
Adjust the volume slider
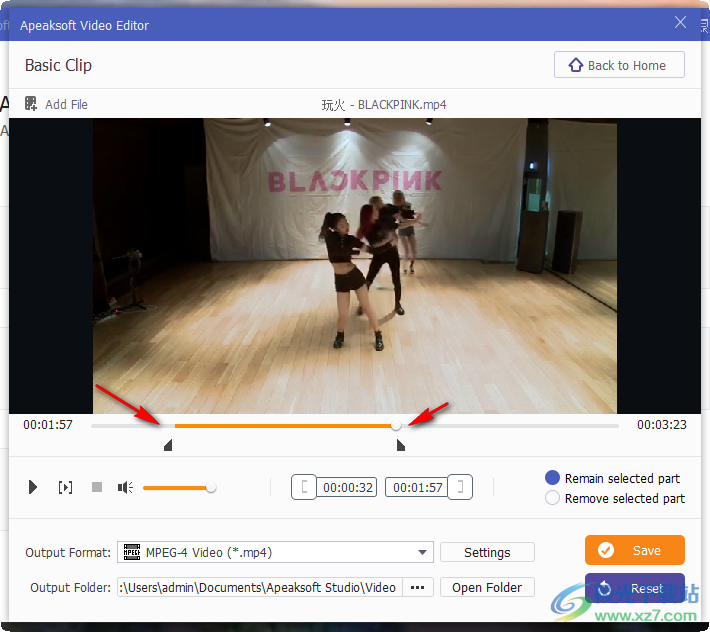179,488
